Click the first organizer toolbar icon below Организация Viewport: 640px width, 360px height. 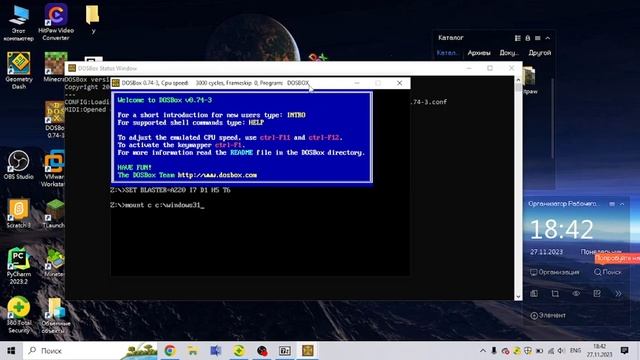point(534,293)
